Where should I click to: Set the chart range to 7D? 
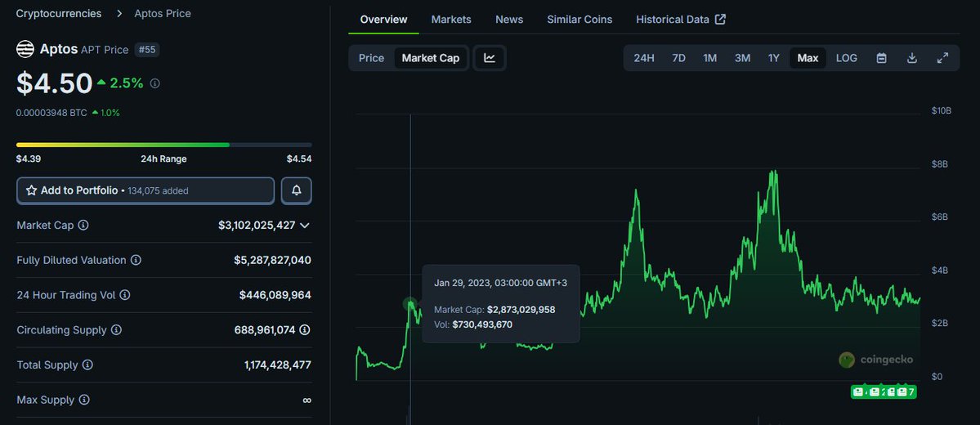point(678,58)
